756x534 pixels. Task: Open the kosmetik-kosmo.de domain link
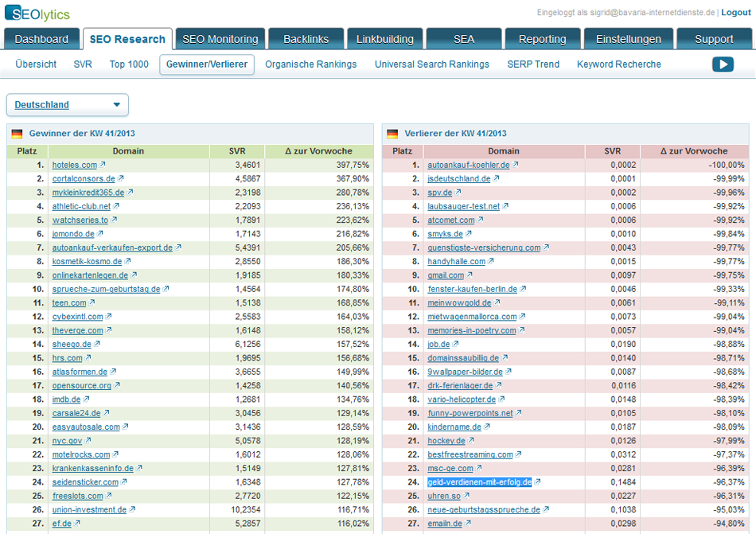pos(87,261)
